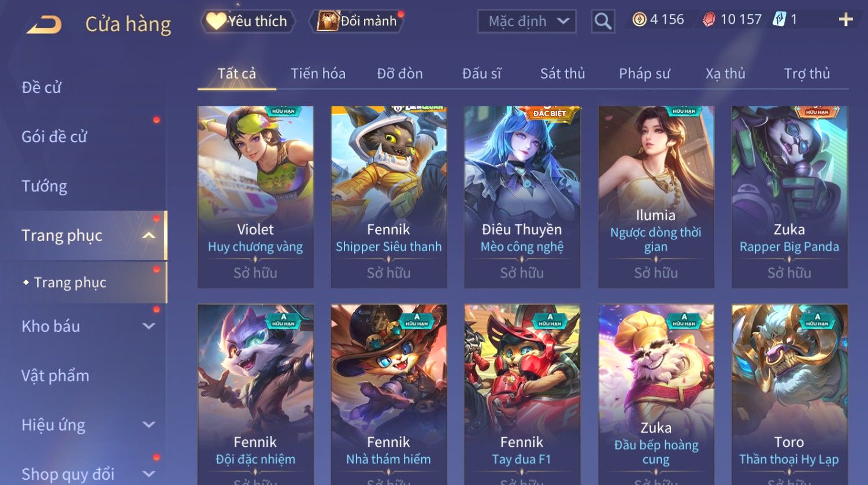The width and height of the screenshot is (868, 485).
Task: Select Violet Huy chương vàng skin card
Action: [x=255, y=197]
